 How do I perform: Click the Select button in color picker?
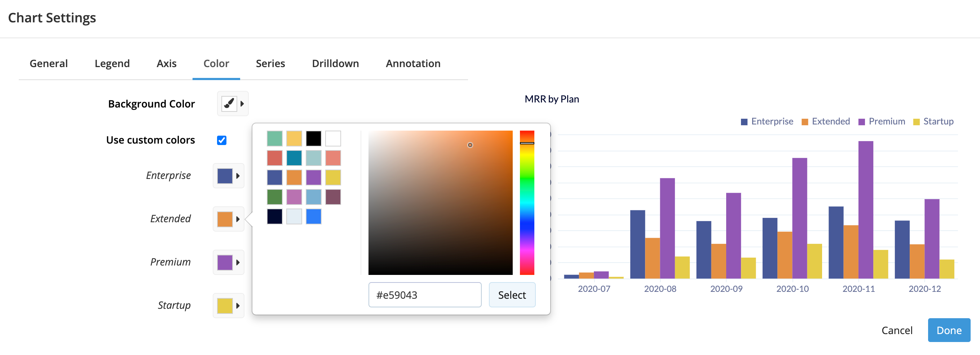coord(512,295)
